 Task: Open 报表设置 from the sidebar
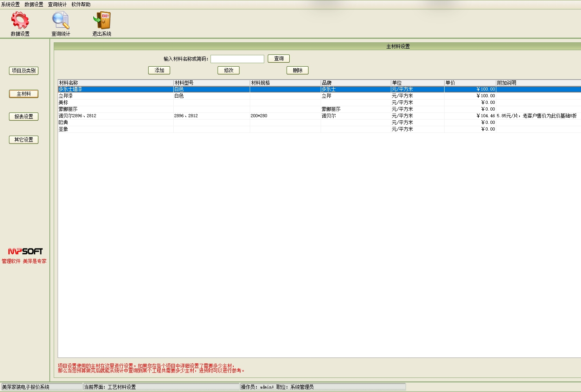click(24, 116)
